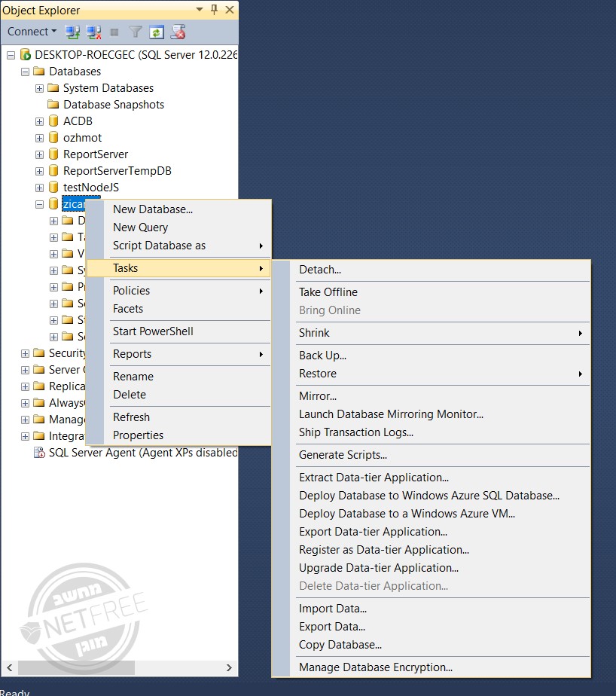Choose New Query from context menu
The image size is (616, 696).
tap(178, 227)
